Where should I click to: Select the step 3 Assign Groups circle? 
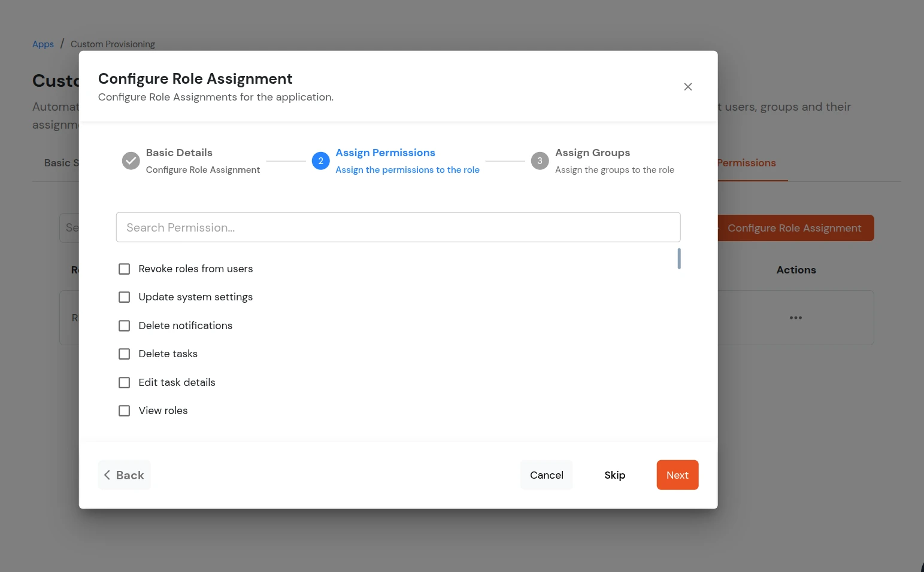click(x=540, y=160)
